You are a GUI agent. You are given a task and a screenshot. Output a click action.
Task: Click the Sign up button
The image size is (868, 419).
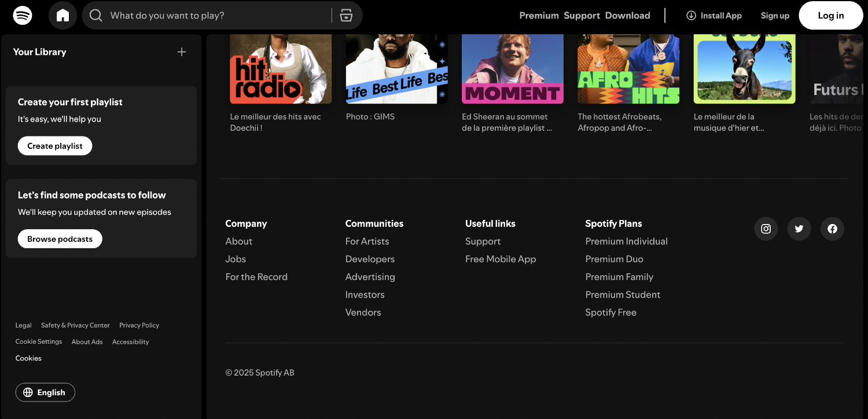click(775, 16)
